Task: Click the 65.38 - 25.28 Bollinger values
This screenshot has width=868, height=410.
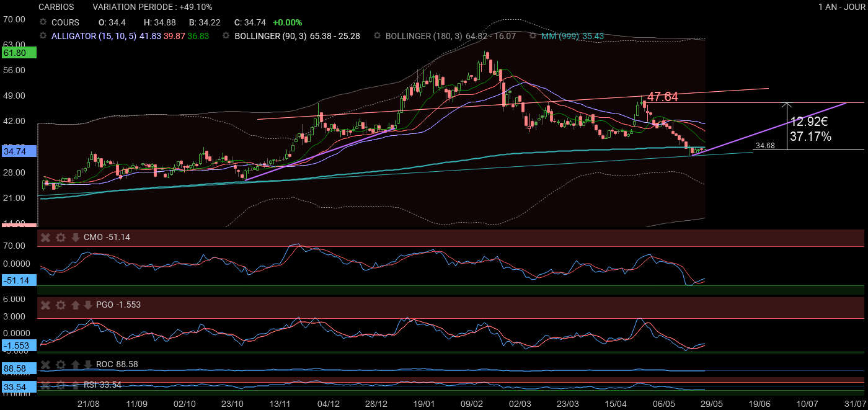Action: [335, 36]
